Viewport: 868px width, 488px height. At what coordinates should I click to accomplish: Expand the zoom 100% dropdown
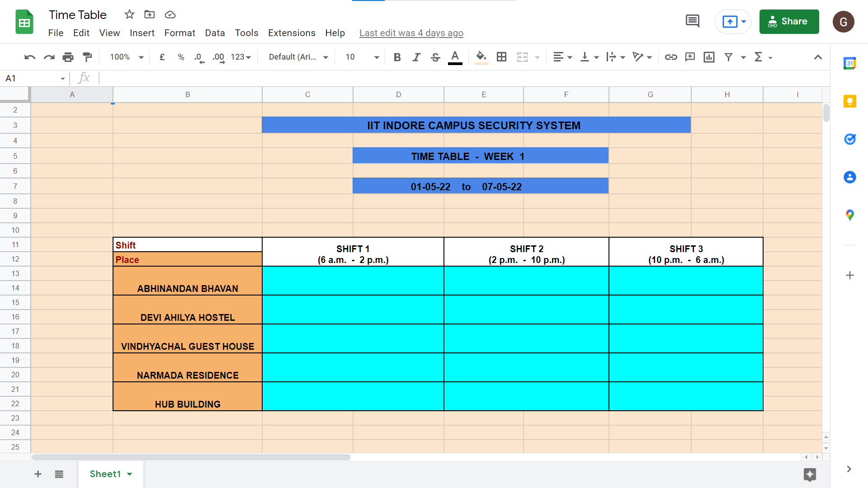127,57
